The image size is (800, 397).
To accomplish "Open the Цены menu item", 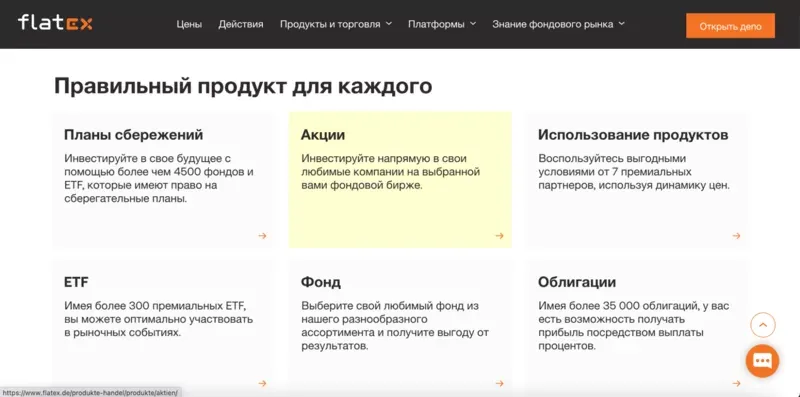I will (x=189, y=24).
